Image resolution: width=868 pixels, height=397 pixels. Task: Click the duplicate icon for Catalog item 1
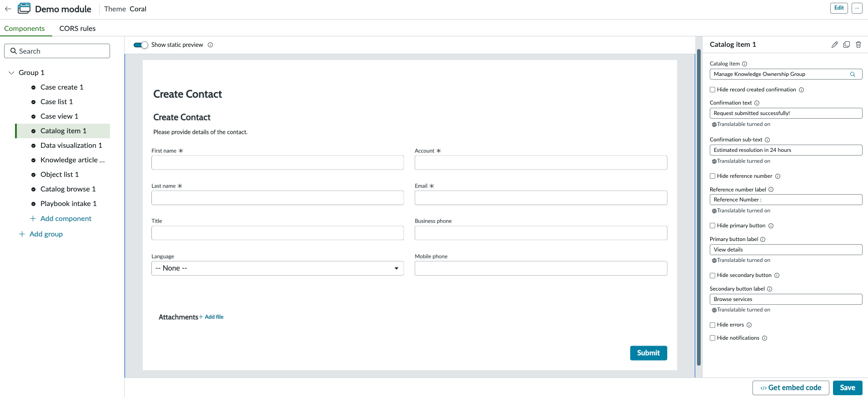pyautogui.click(x=847, y=45)
